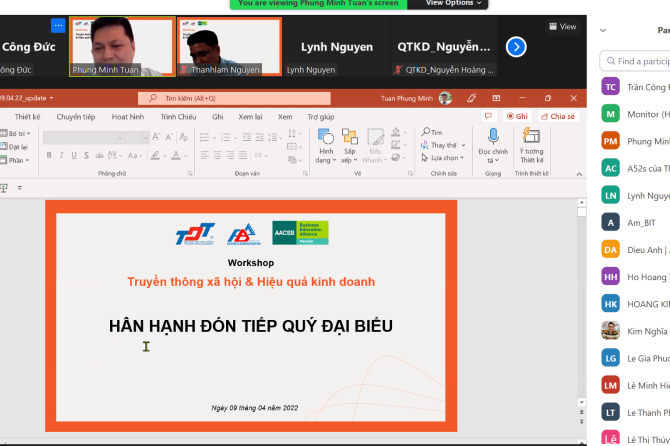Viewport: 670px width, 446px height.
Task: Expand the View Options dropdown
Action: [x=454, y=4]
